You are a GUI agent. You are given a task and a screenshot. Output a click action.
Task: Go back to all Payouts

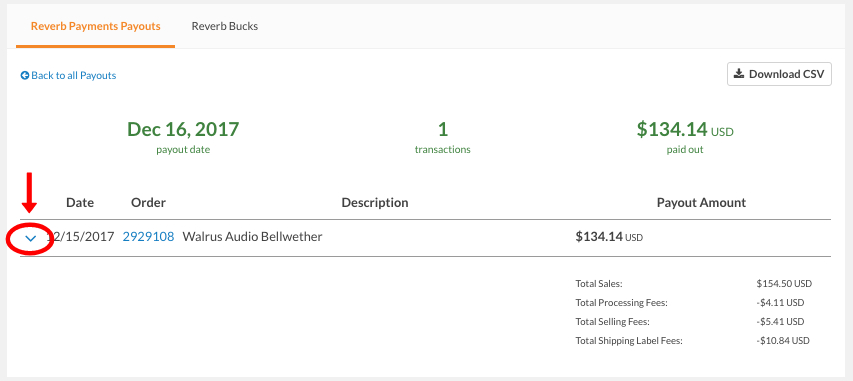point(69,76)
